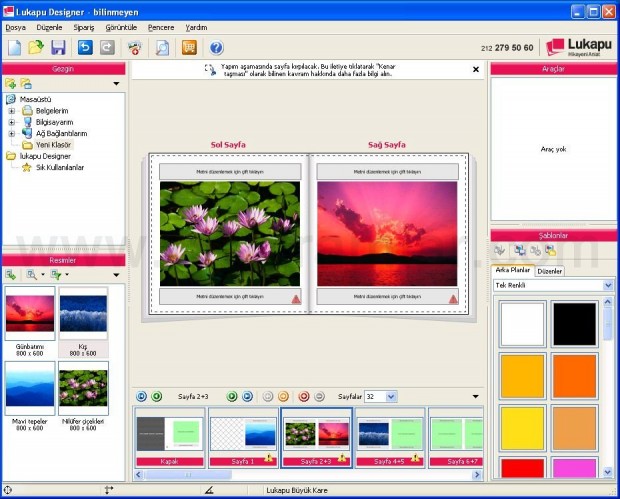Select the magenta background color swatch
620x499 pixels.
coord(574,468)
